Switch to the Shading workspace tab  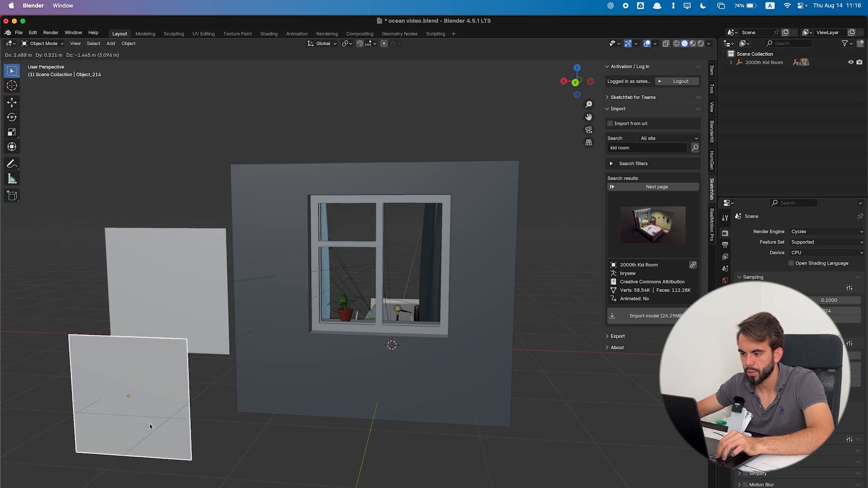(x=269, y=34)
